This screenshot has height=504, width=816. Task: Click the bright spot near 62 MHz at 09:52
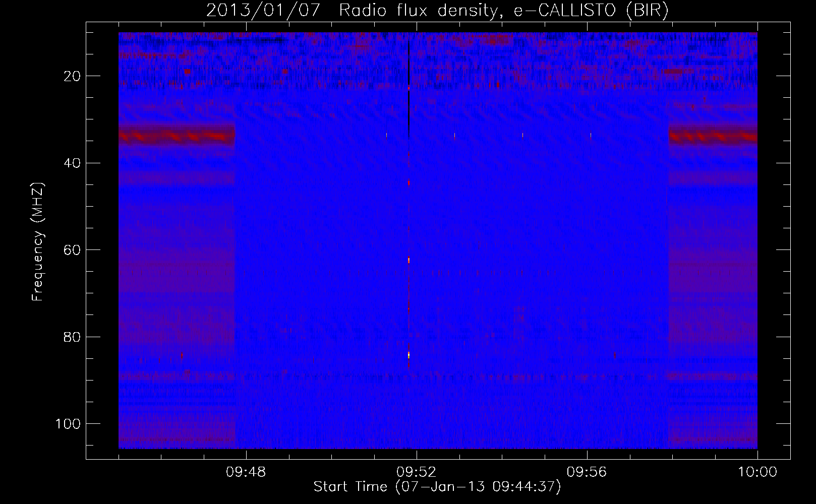tap(409, 260)
